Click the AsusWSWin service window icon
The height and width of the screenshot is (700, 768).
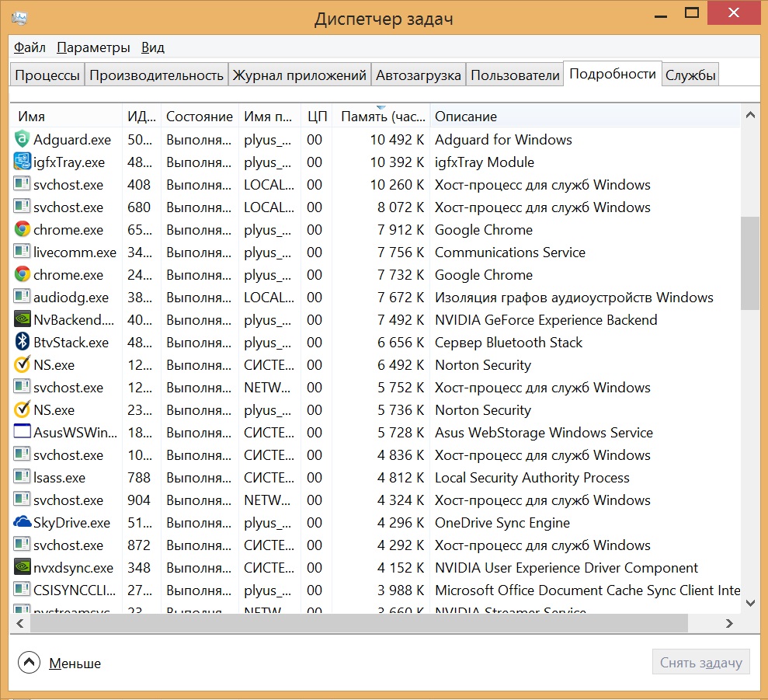pos(22,433)
